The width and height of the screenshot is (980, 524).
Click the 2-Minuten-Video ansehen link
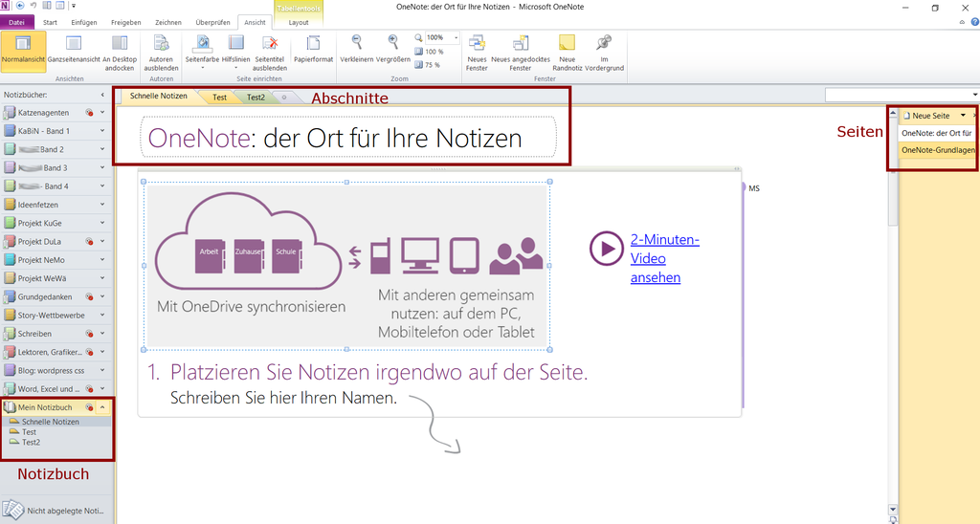coord(664,258)
